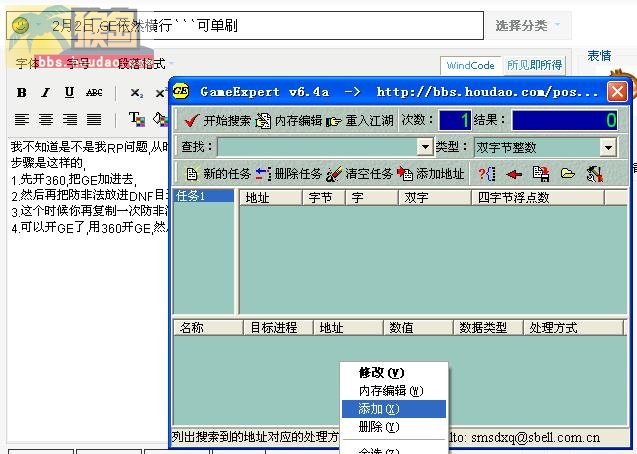Image resolution: width=637 pixels, height=454 pixels.
Task: Close the GameExpert window
Action: pos(617,91)
